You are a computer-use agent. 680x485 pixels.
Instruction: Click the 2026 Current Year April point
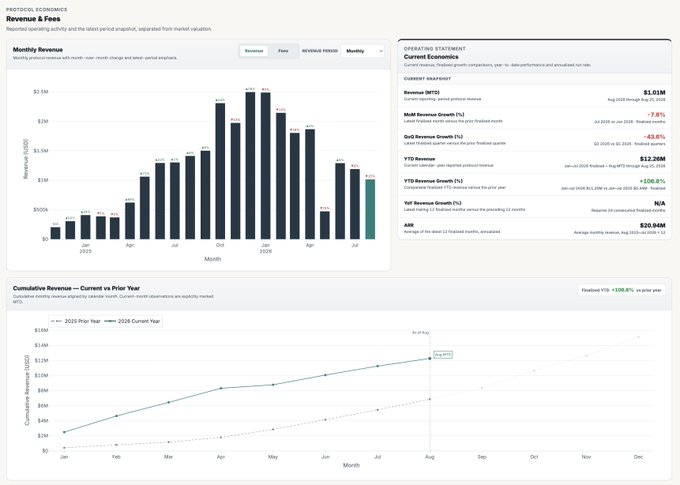point(221,388)
